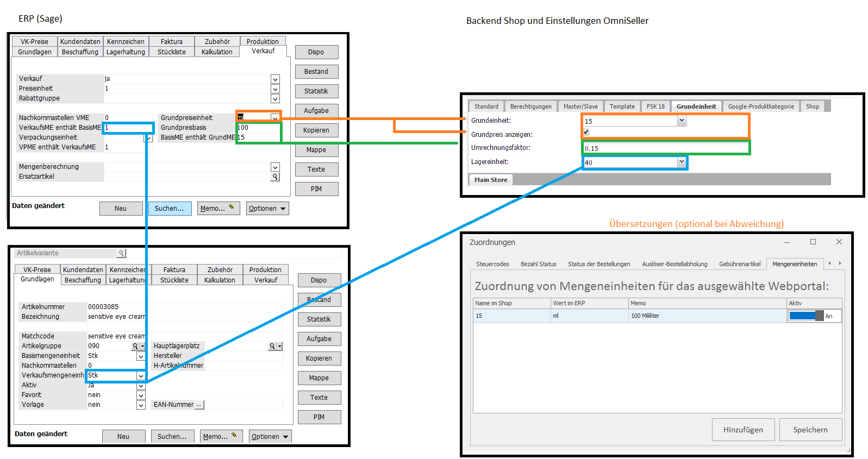Maximize the Zuordnungen window

coord(813,242)
